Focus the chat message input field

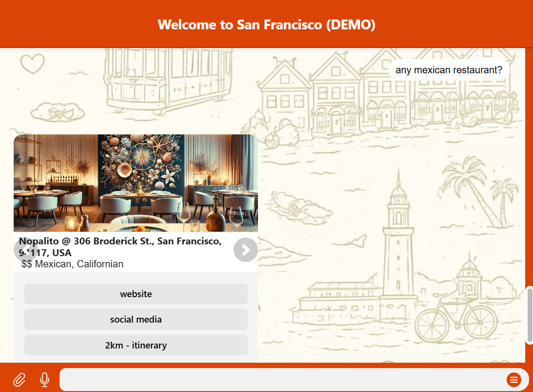click(x=281, y=379)
